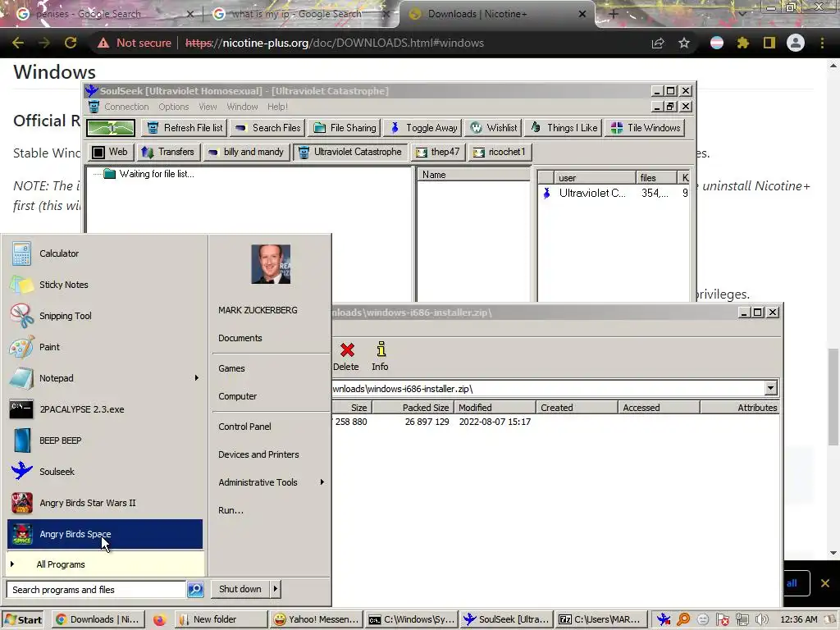Viewport: 840px width, 630px height.
Task: Open Options menu in SoulSeek
Action: pyautogui.click(x=174, y=107)
